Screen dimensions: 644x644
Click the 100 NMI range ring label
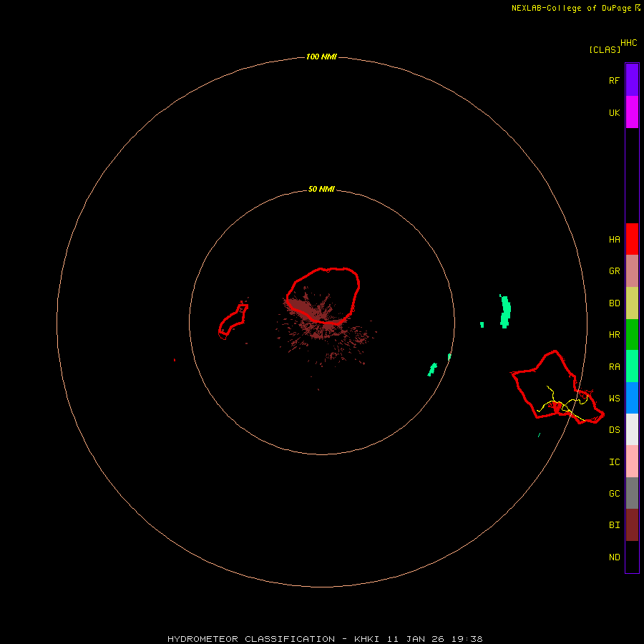pos(321,57)
